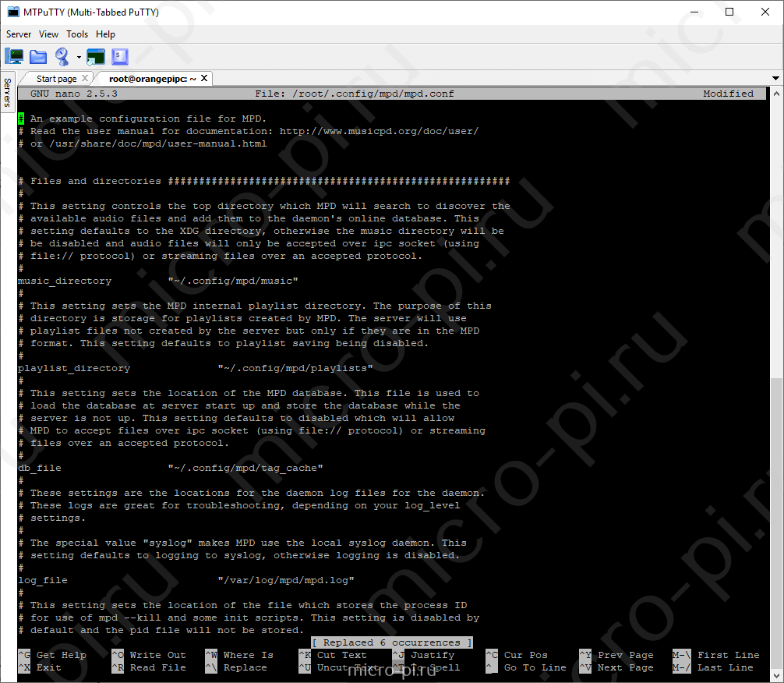Screen dimensions: 784x683
Task: Open the tab list dropdown arrow
Action: tap(775, 79)
